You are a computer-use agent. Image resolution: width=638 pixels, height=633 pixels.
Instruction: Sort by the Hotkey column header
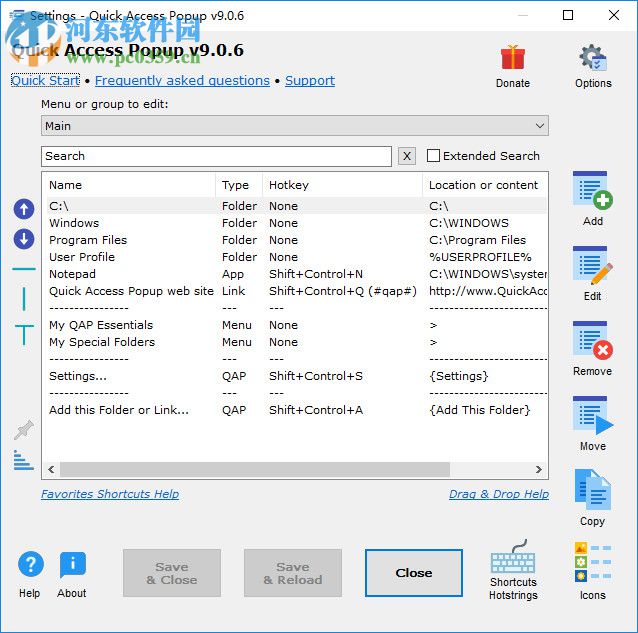343,185
